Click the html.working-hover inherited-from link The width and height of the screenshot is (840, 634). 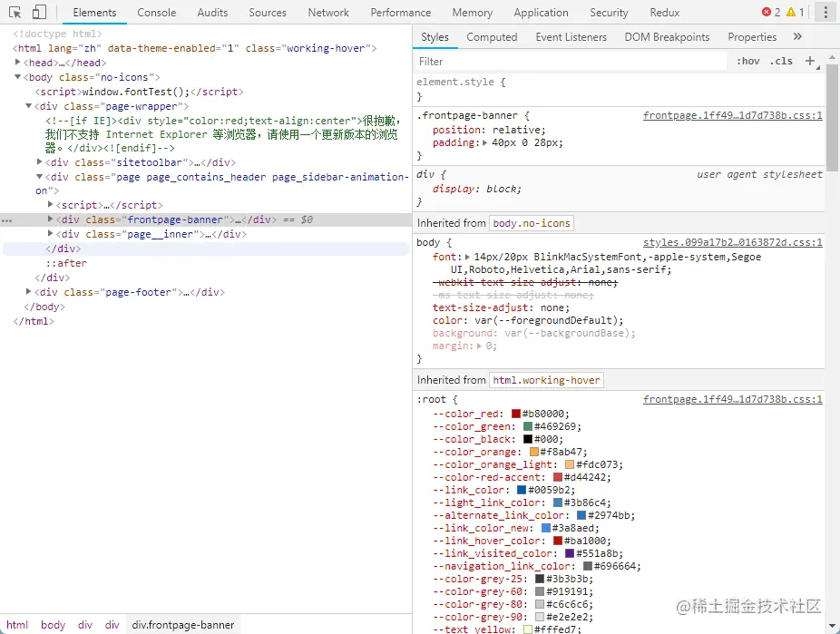pos(546,380)
